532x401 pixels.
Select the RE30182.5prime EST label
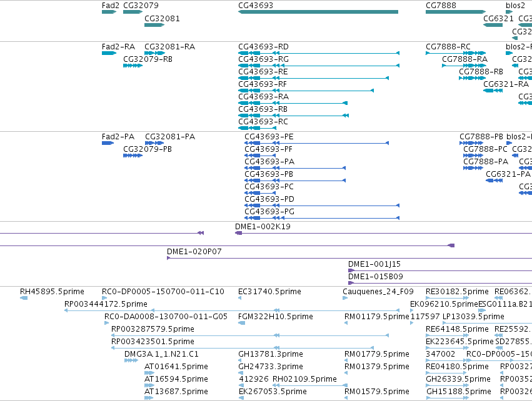(x=457, y=292)
